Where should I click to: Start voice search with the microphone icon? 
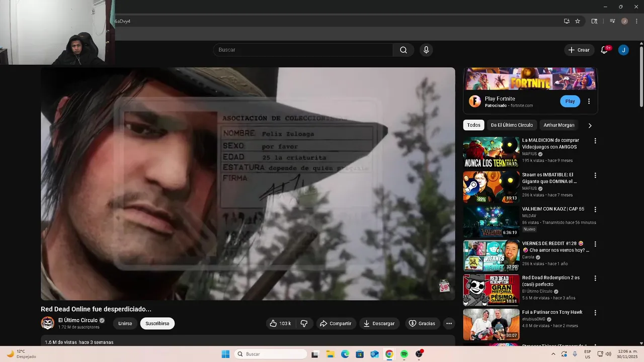tap(426, 50)
